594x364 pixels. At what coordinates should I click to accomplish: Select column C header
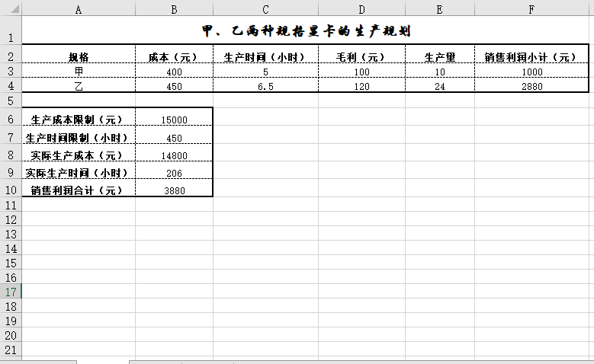click(x=265, y=8)
